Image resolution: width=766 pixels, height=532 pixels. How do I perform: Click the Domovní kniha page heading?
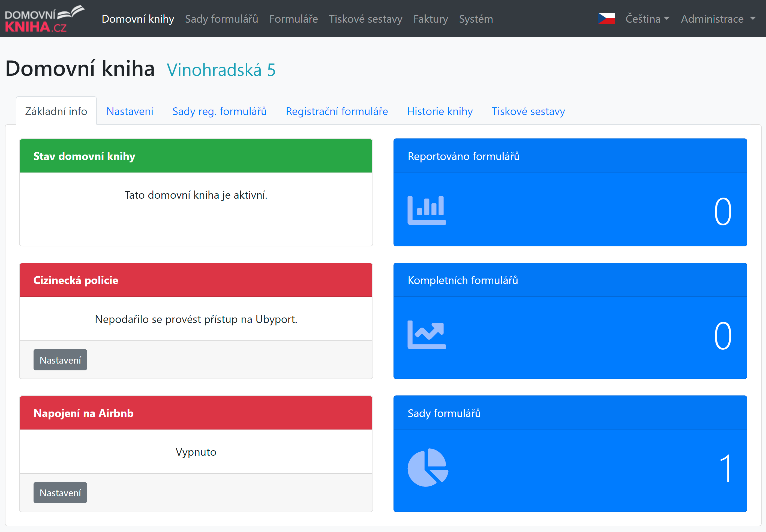pyautogui.click(x=80, y=68)
